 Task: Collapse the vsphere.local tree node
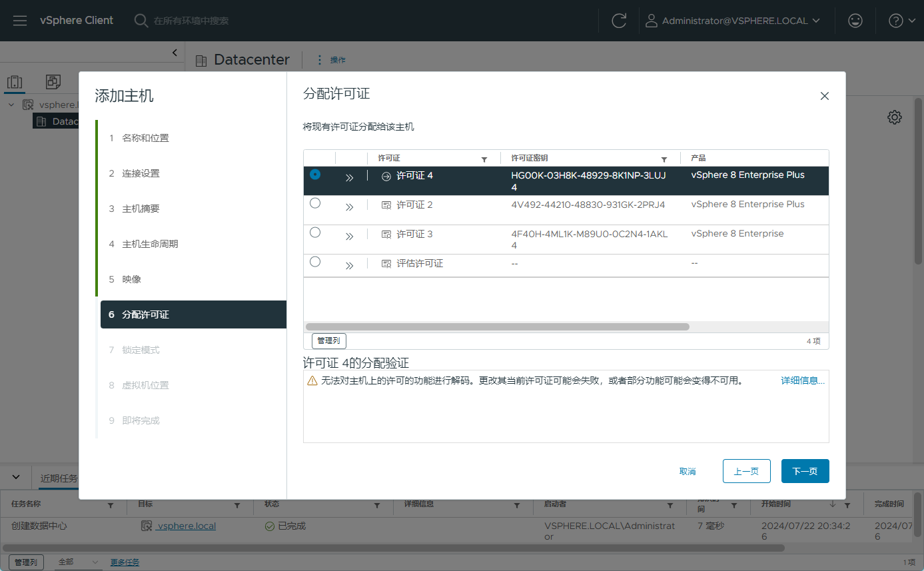pyautogui.click(x=11, y=105)
